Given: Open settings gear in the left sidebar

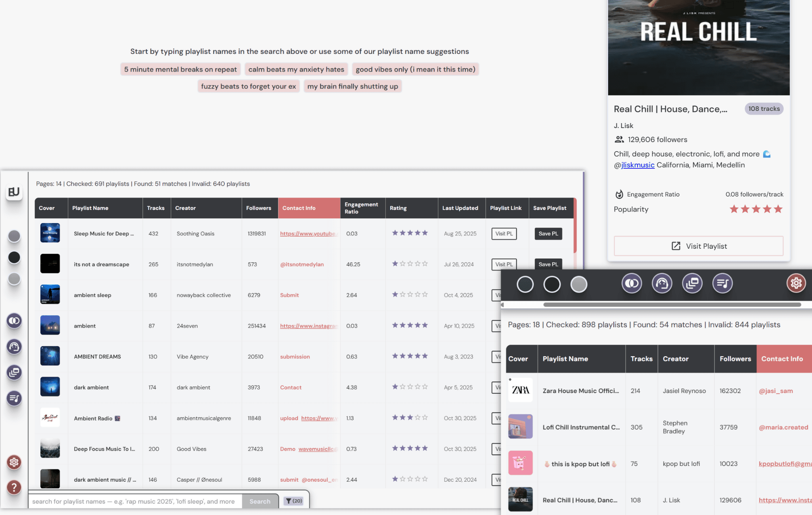Looking at the screenshot, I should 14,462.
